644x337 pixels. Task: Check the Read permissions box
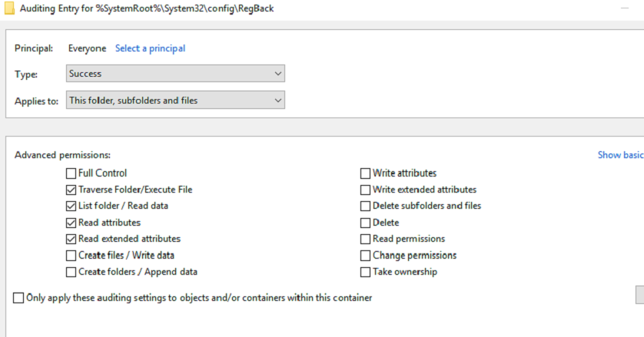click(366, 239)
